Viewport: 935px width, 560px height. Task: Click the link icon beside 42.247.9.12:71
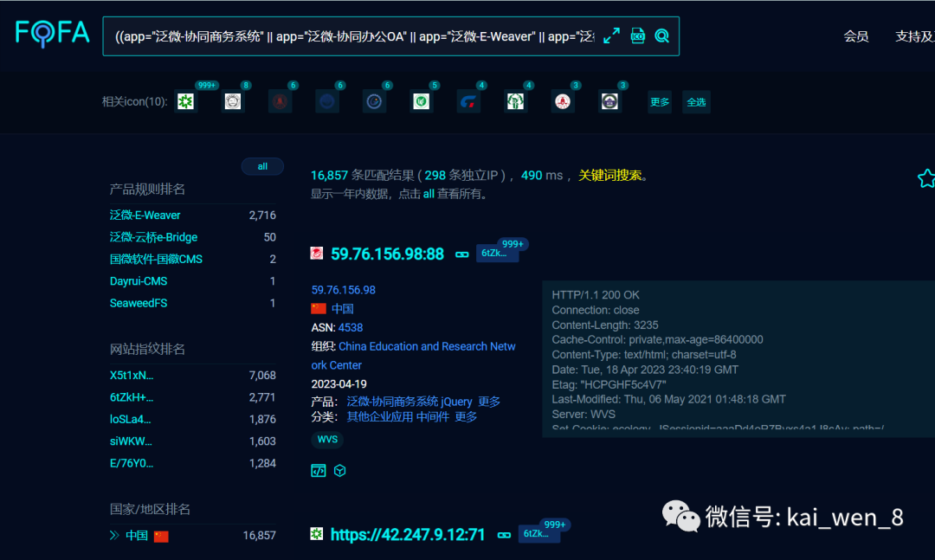click(505, 535)
